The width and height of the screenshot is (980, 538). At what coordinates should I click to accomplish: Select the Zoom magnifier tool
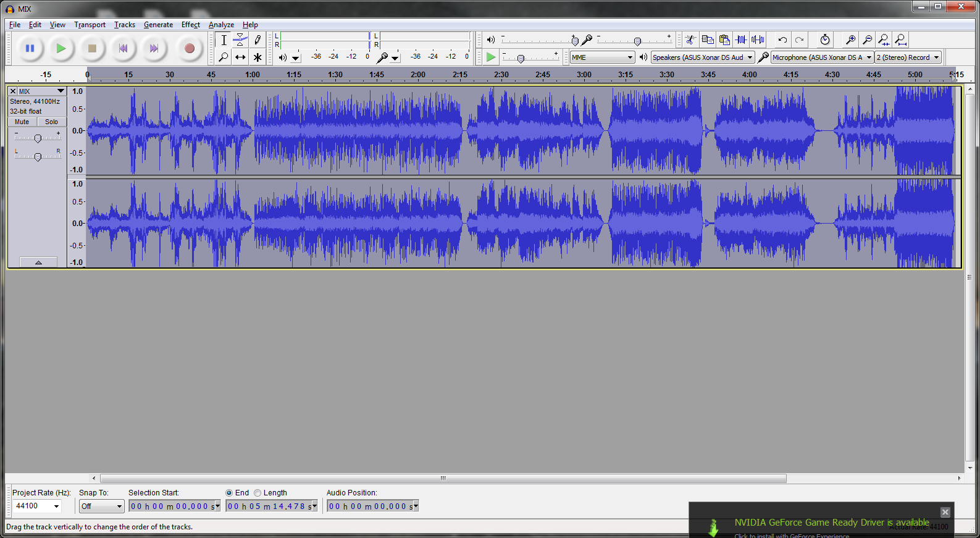(224, 57)
